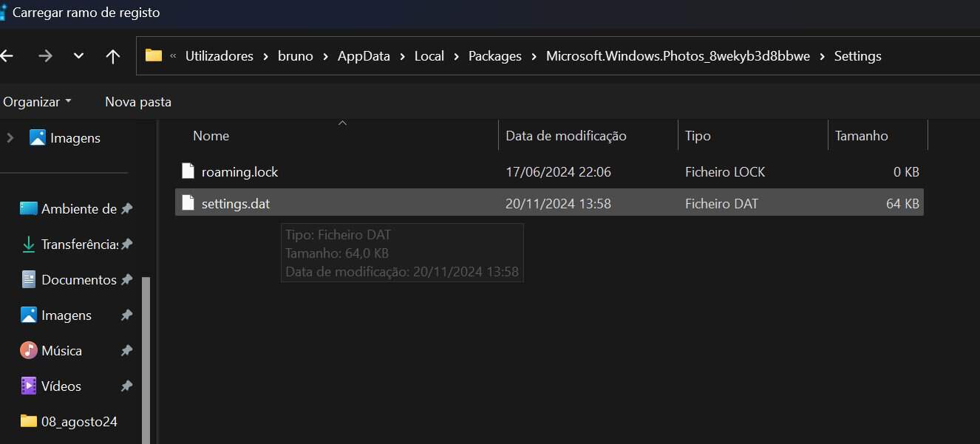Click 64 KB size cell
Image resolution: width=980 pixels, height=444 pixels.
point(902,203)
